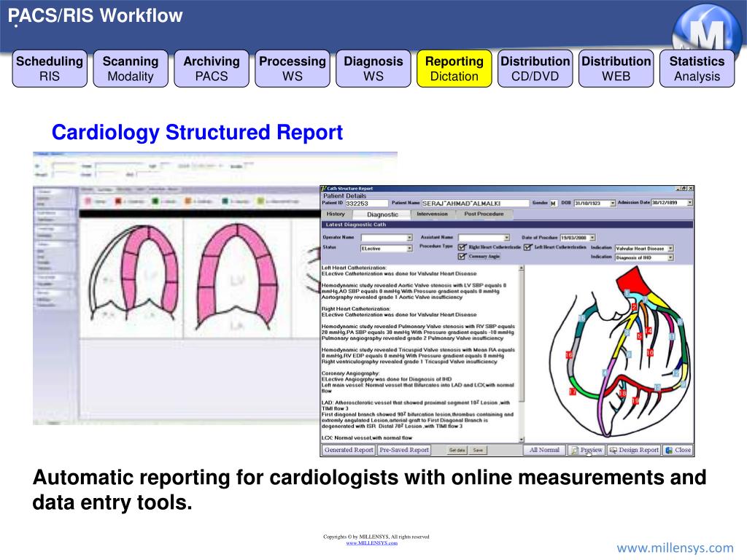
Task: Select the Scanning Modality workflow step
Action: [x=131, y=69]
